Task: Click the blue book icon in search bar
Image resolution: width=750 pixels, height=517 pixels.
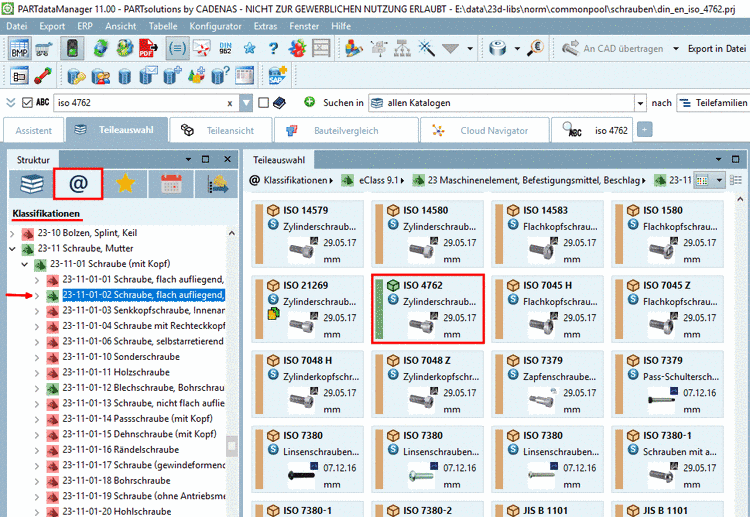Action: (279, 103)
